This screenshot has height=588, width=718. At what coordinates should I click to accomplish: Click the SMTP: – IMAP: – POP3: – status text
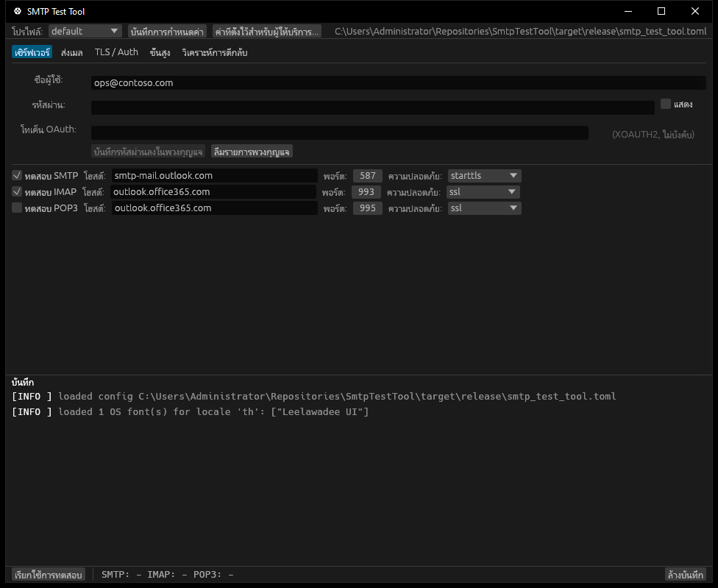(x=168, y=574)
